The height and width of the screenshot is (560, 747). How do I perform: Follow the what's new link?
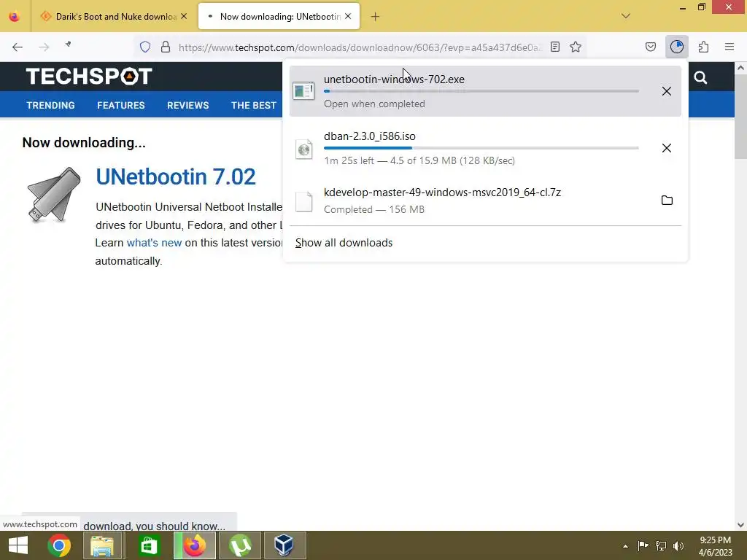(154, 243)
